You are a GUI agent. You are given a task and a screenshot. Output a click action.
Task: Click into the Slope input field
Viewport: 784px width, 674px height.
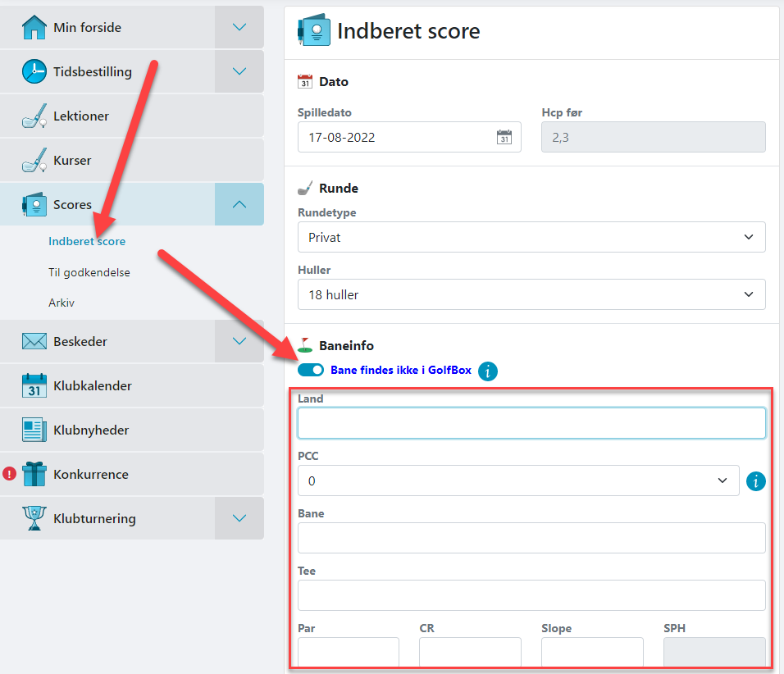click(x=592, y=652)
